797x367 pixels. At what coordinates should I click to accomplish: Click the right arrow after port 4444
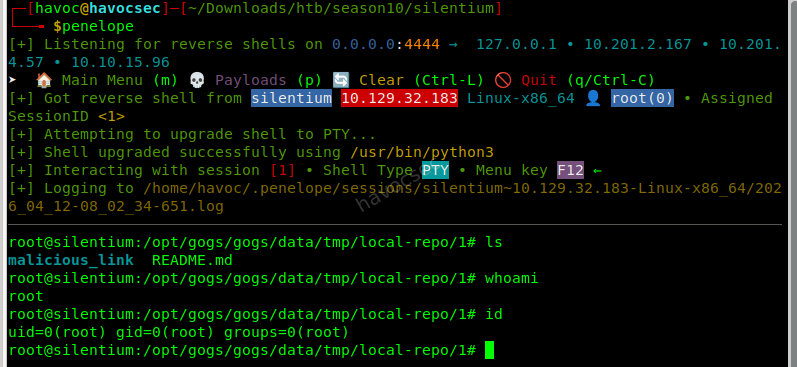pos(452,45)
